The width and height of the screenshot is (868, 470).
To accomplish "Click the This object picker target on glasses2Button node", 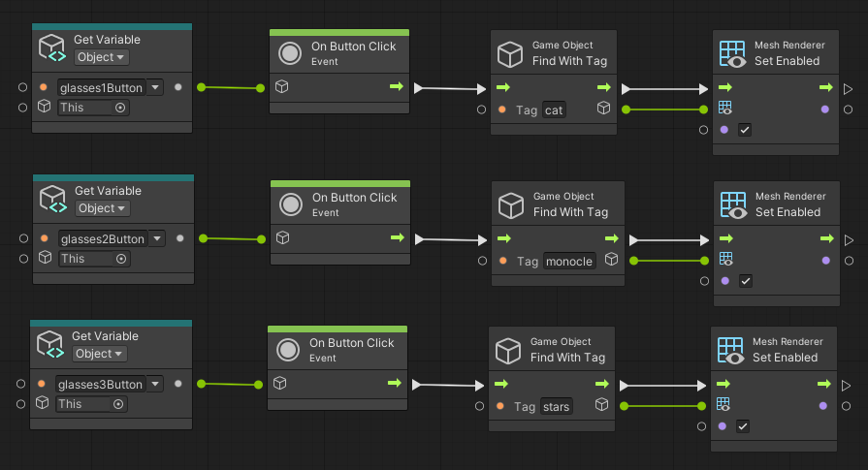I will point(121,259).
